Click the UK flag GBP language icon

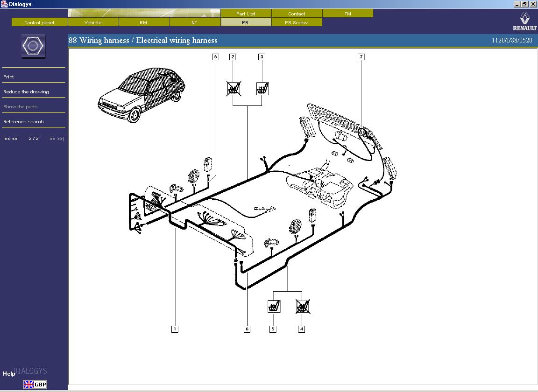pos(35,385)
